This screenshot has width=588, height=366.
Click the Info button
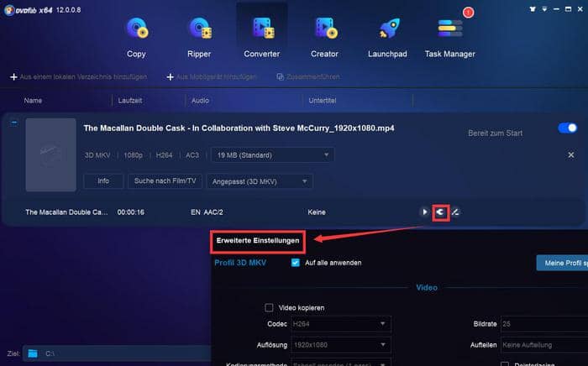(103, 181)
